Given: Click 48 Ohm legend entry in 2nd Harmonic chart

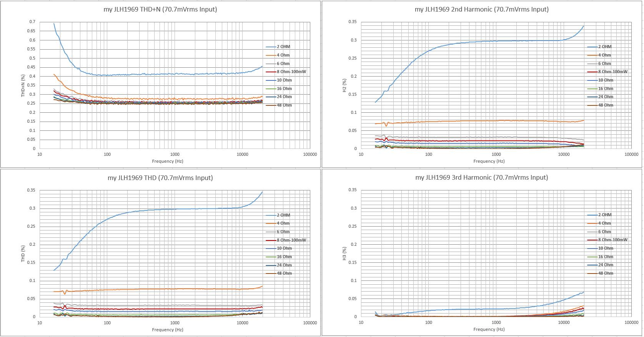Looking at the screenshot, I should 601,105.
